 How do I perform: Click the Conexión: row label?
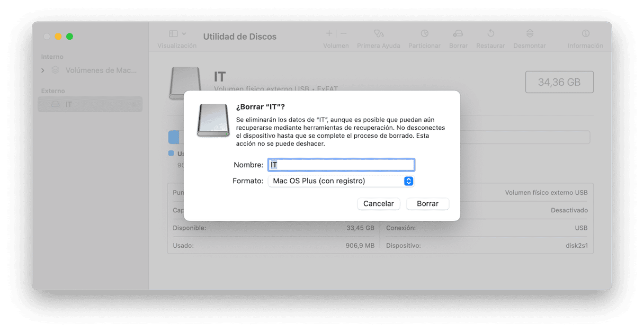tap(401, 228)
